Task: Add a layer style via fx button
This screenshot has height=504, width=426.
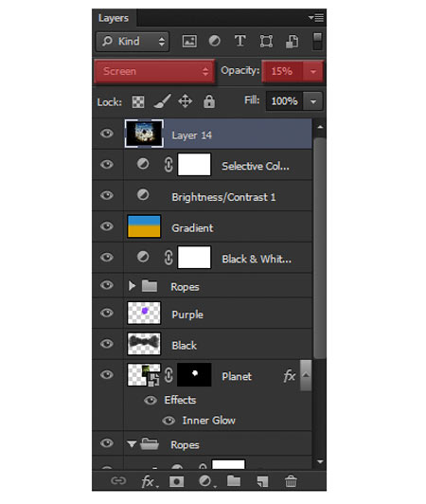Action: (x=149, y=481)
